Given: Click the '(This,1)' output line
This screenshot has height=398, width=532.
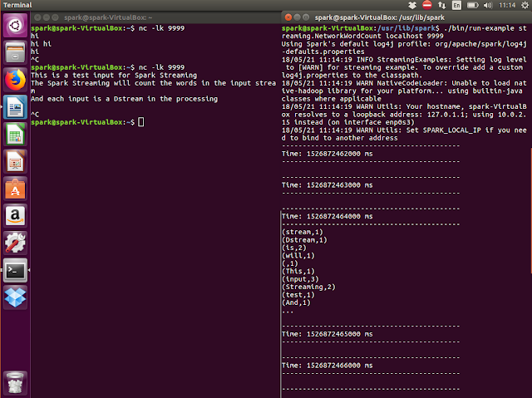Looking at the screenshot, I should [298, 271].
